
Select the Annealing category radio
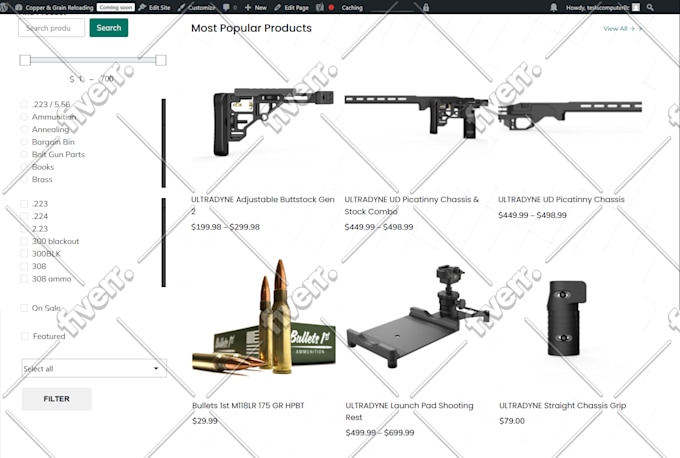pos(24,129)
